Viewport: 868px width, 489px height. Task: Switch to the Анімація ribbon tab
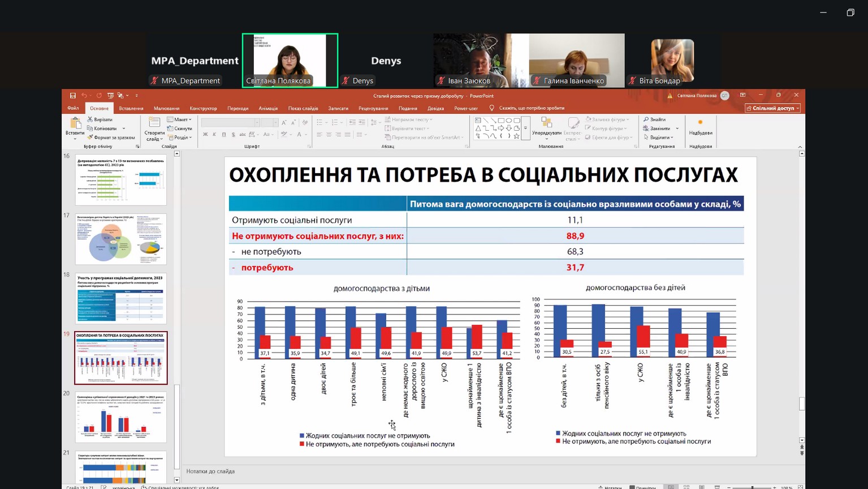[x=268, y=108]
